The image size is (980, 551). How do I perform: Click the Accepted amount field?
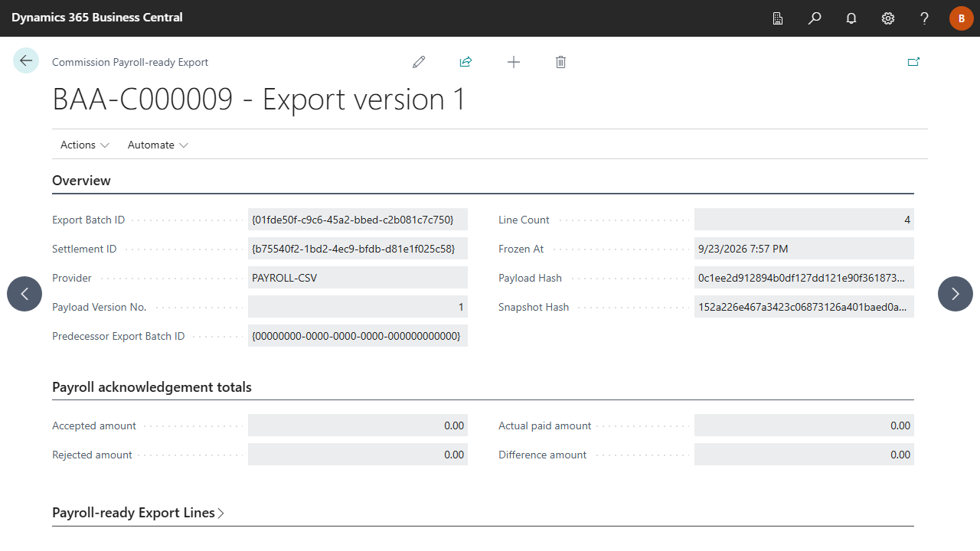tap(358, 425)
